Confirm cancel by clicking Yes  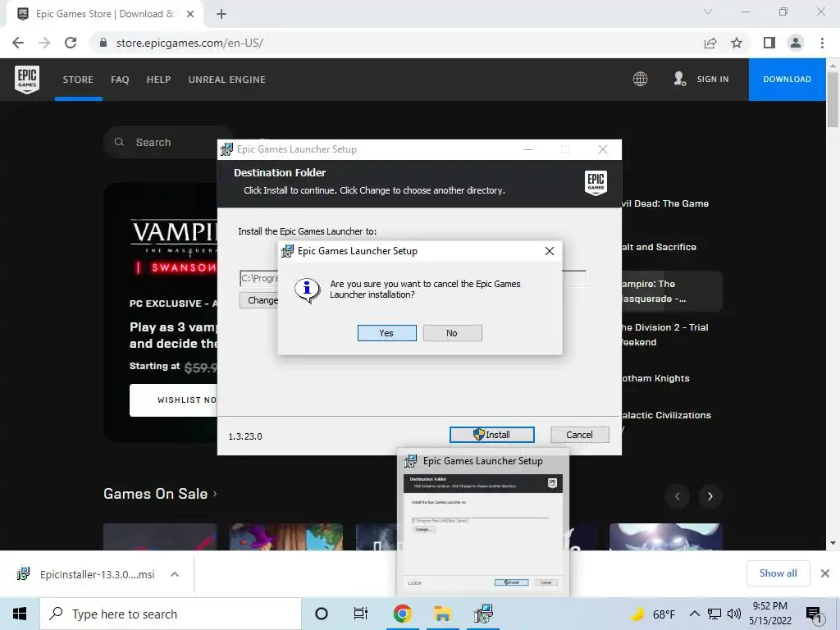coord(387,333)
